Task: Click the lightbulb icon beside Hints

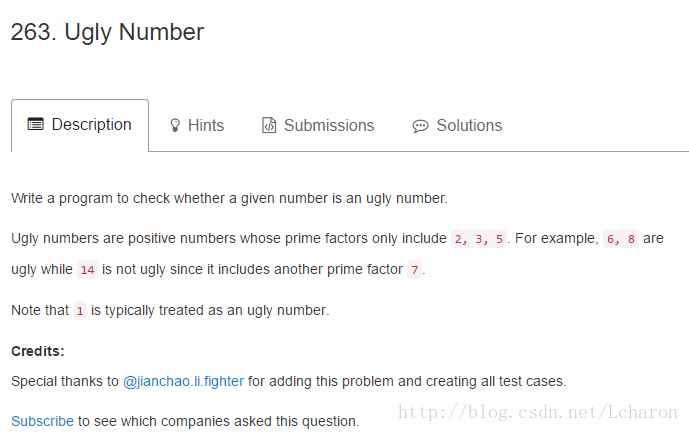Action: [175, 126]
